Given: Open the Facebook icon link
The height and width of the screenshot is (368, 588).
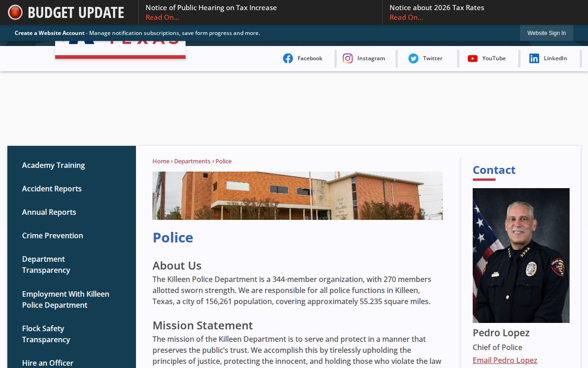Looking at the screenshot, I should tap(288, 58).
